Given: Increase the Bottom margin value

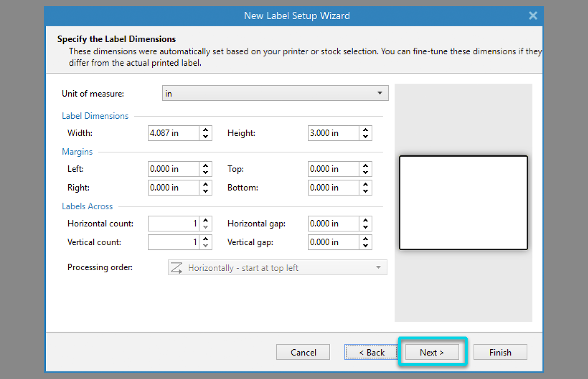Looking at the screenshot, I should tap(365, 185).
